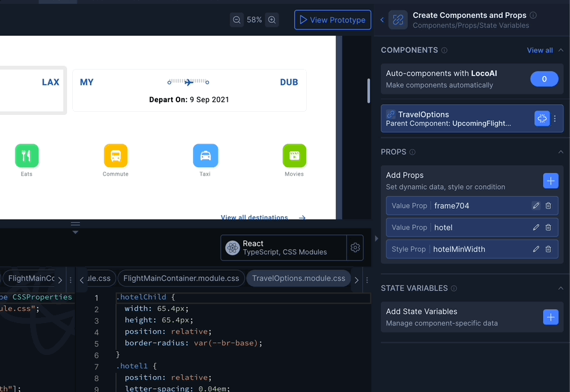Screen dimensions: 570x392
Task: Click the Commute bus icon in preview
Action: click(116, 156)
